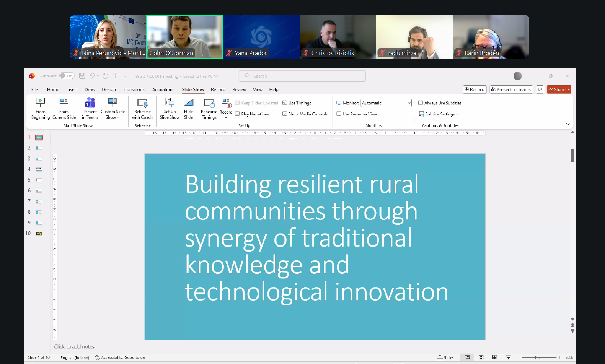The height and width of the screenshot is (364, 605).
Task: Open the Animations ribbon tab
Action: [163, 89]
